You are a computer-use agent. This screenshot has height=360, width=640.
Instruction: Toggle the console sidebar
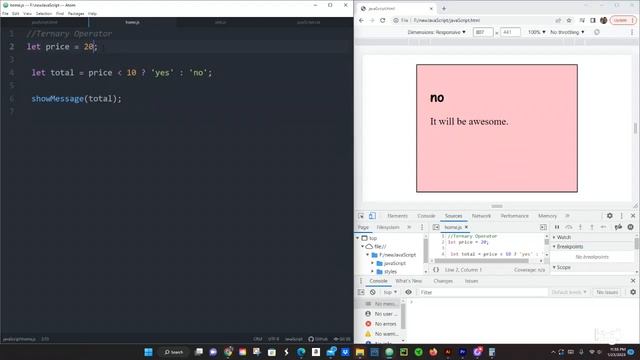coord(361,292)
